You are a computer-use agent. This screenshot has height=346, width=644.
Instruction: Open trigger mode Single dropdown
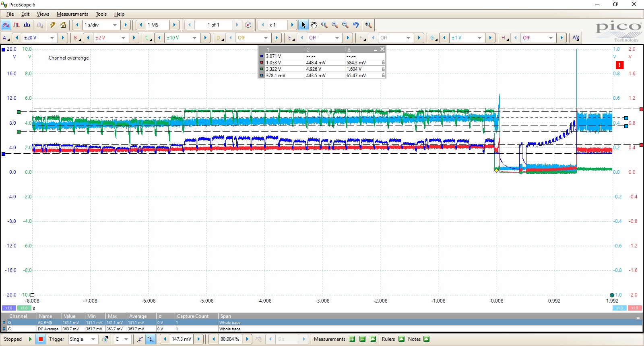[93, 339]
